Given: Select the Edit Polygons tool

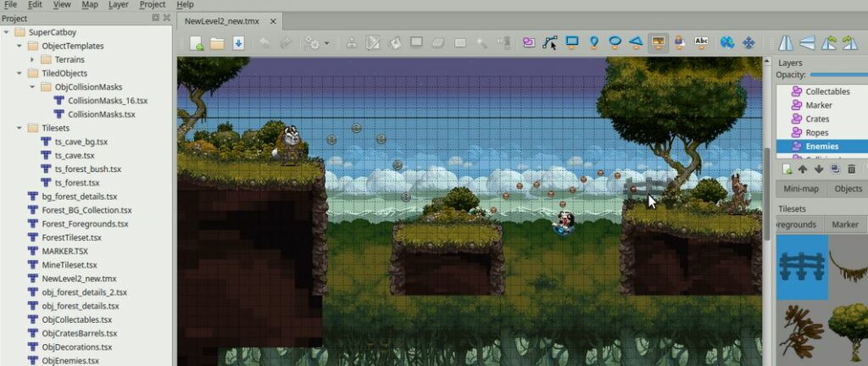Looking at the screenshot, I should [550, 42].
